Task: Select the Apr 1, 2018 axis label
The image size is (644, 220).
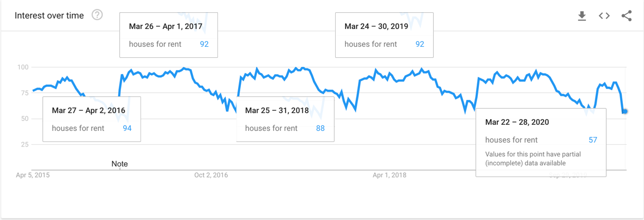Action: [389, 175]
